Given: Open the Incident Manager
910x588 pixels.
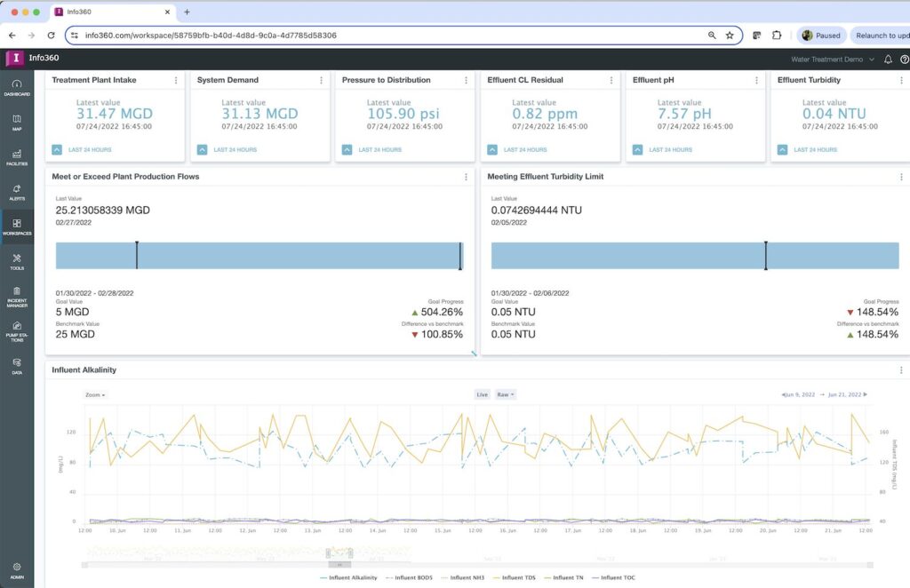Looking at the screenshot, I should coord(16,296).
